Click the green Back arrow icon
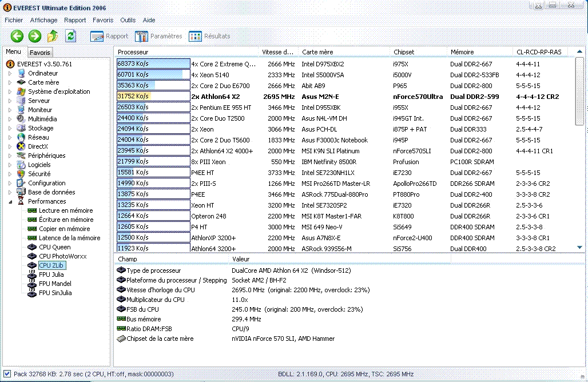Viewport: 588px width, 382px height. pyautogui.click(x=17, y=36)
